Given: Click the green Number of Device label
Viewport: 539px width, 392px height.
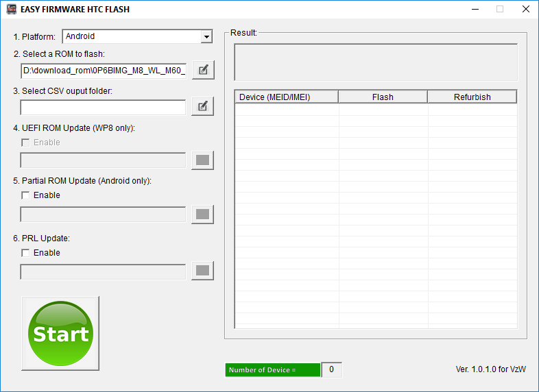Looking at the screenshot, I should point(273,370).
